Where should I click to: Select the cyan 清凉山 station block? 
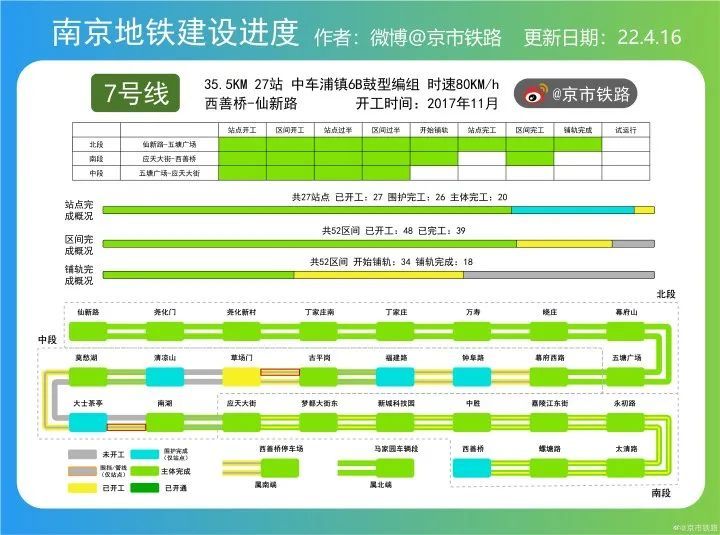[x=165, y=377]
